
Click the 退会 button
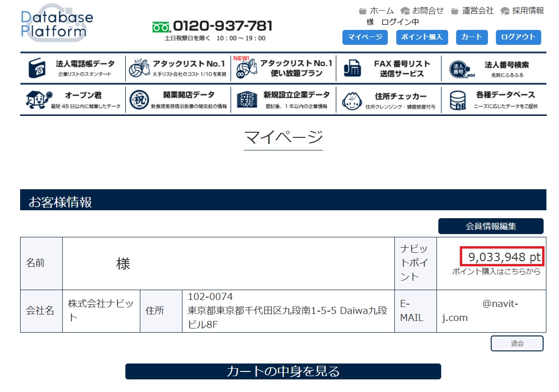[x=517, y=343]
